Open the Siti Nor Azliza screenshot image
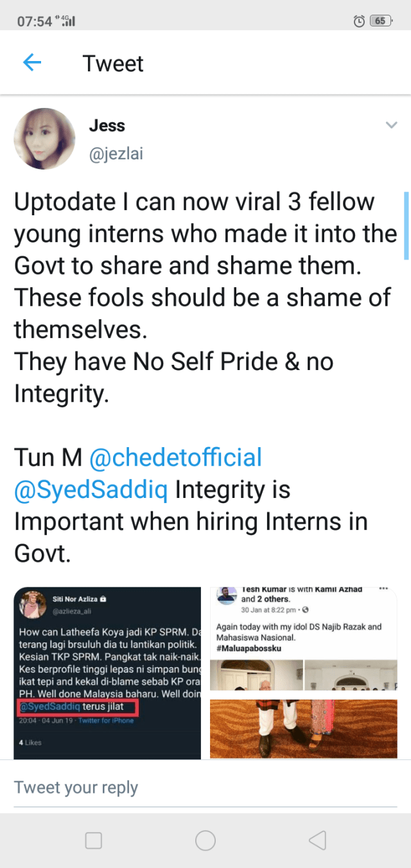Image resolution: width=411 pixels, height=868 pixels. click(x=107, y=672)
